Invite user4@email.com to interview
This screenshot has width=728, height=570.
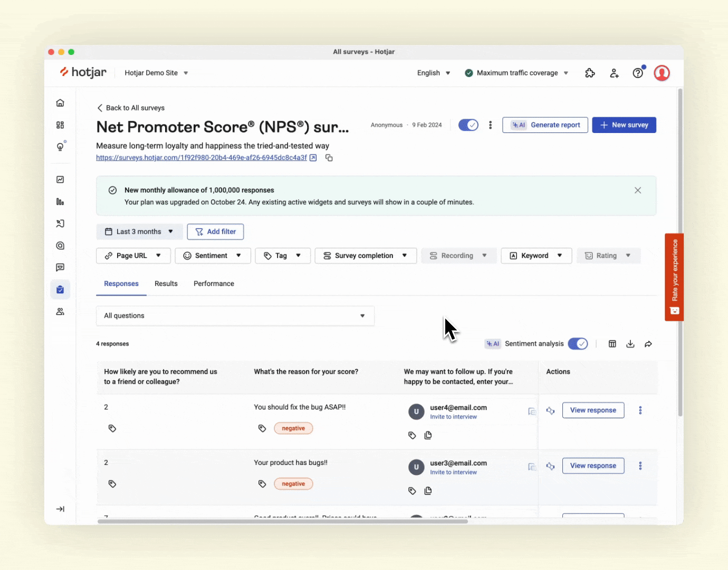(x=453, y=417)
